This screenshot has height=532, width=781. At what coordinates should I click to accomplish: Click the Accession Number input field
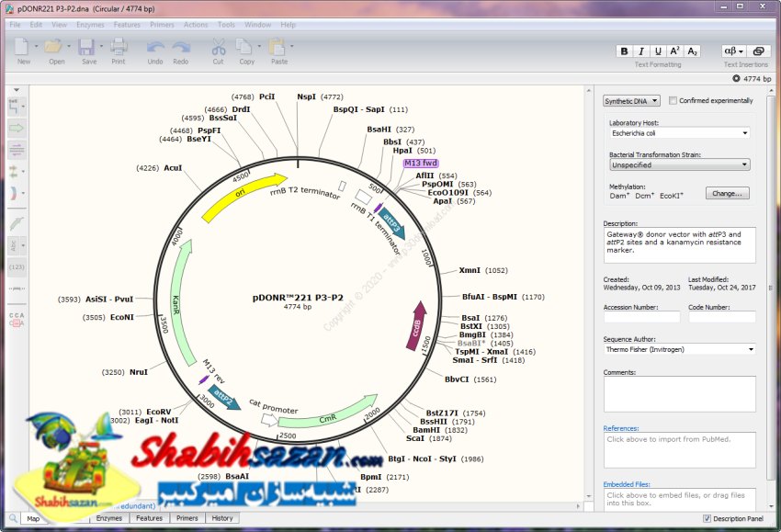(x=641, y=317)
